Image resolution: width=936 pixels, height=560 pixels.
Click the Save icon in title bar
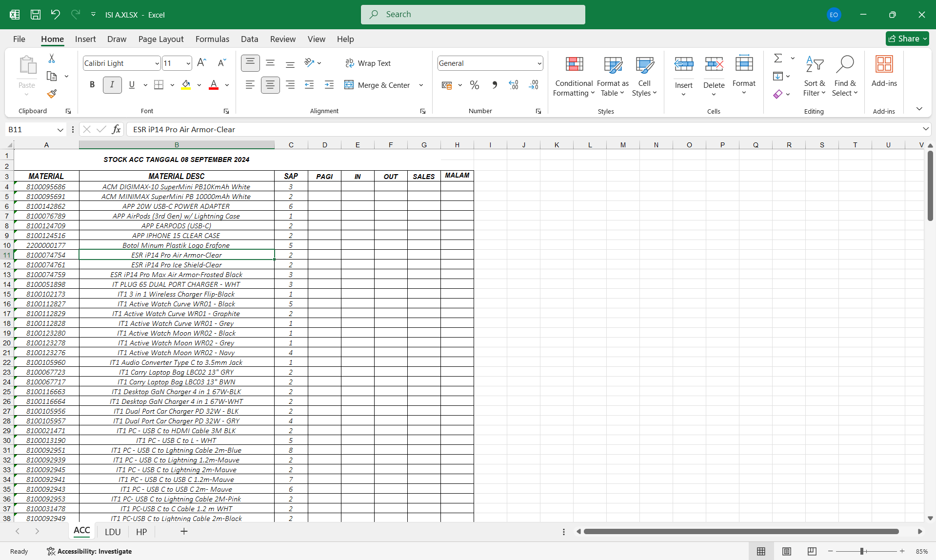(36, 15)
